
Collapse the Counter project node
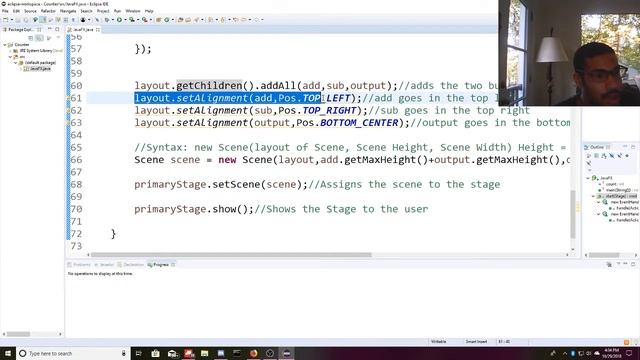tap(4, 44)
